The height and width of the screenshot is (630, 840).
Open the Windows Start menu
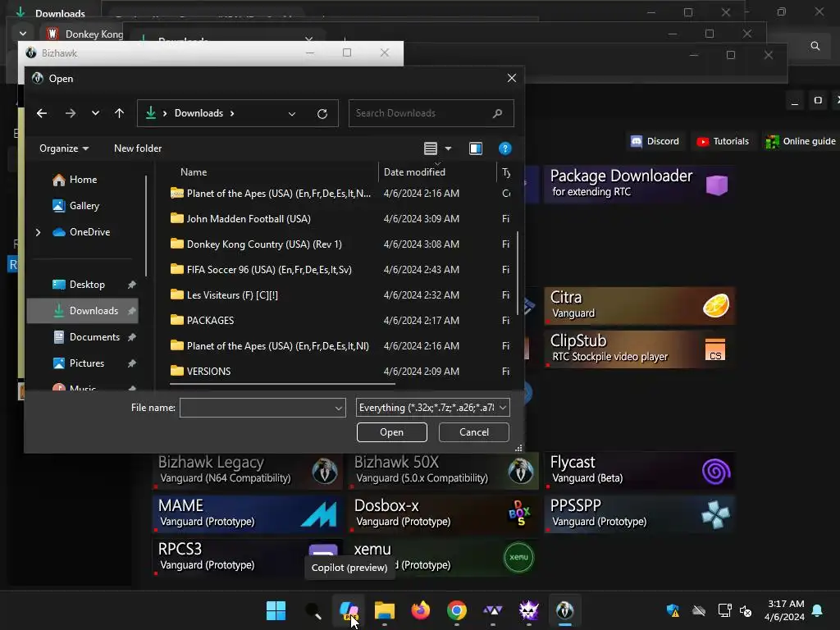click(276, 610)
